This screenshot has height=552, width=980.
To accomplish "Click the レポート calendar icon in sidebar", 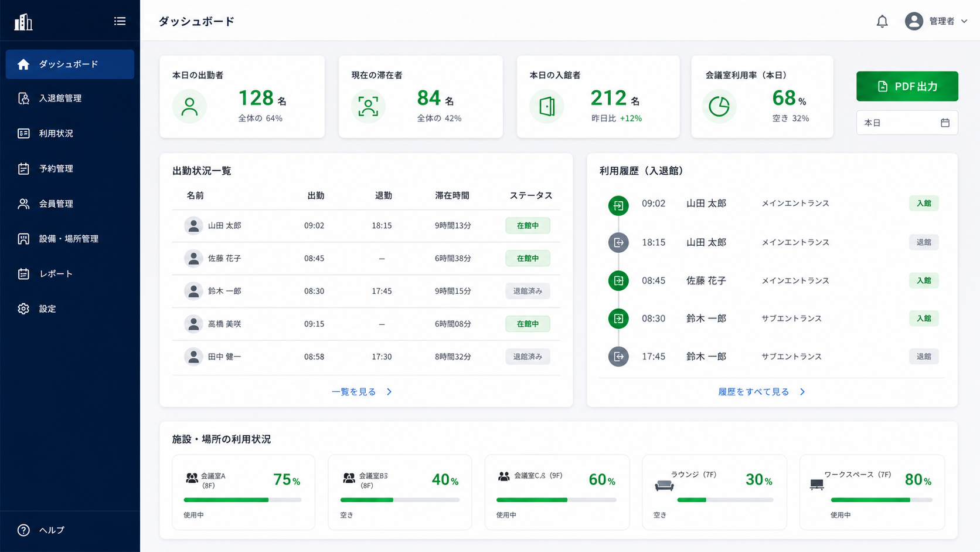I will click(23, 274).
